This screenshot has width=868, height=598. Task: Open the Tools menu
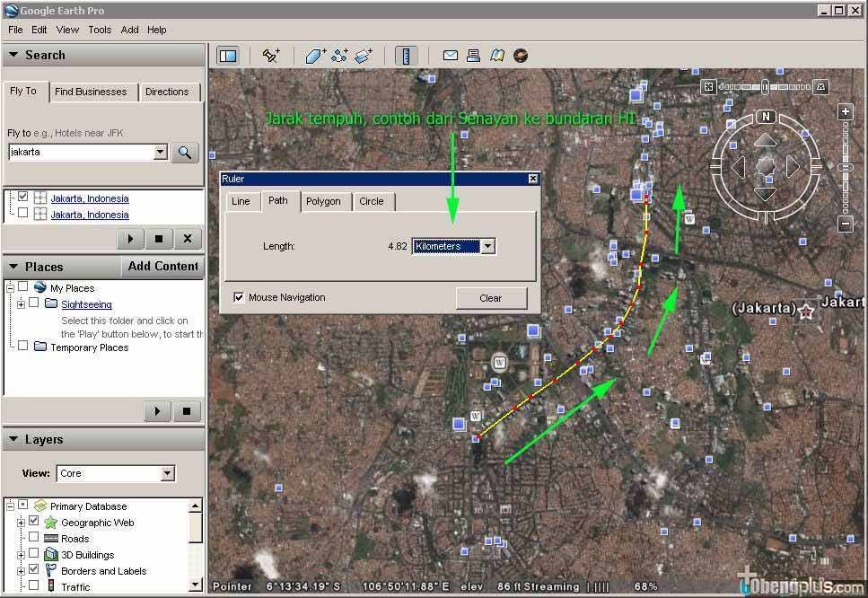pos(100,30)
